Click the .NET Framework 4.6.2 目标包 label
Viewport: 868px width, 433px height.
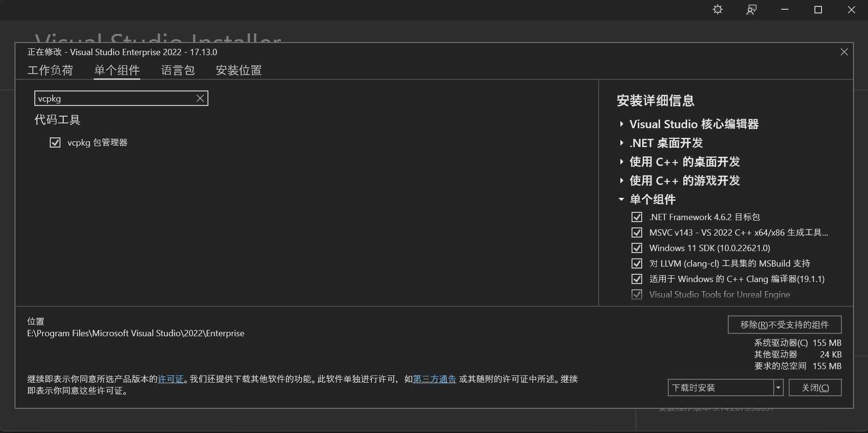[705, 217]
